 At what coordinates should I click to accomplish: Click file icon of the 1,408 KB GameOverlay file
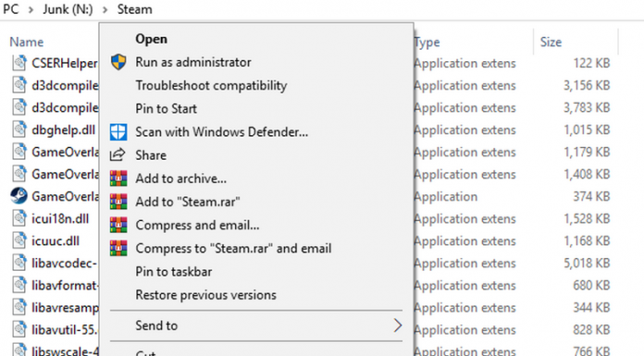coord(19,174)
